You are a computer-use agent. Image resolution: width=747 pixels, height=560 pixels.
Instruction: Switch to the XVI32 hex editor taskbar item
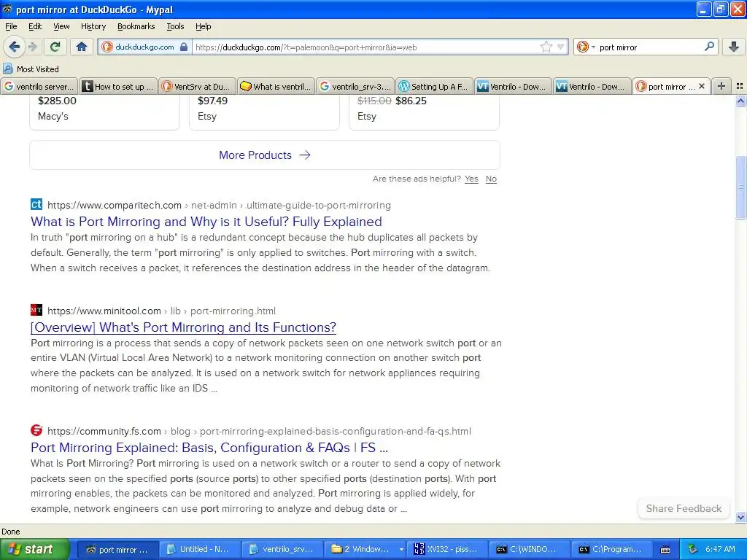tap(449, 549)
